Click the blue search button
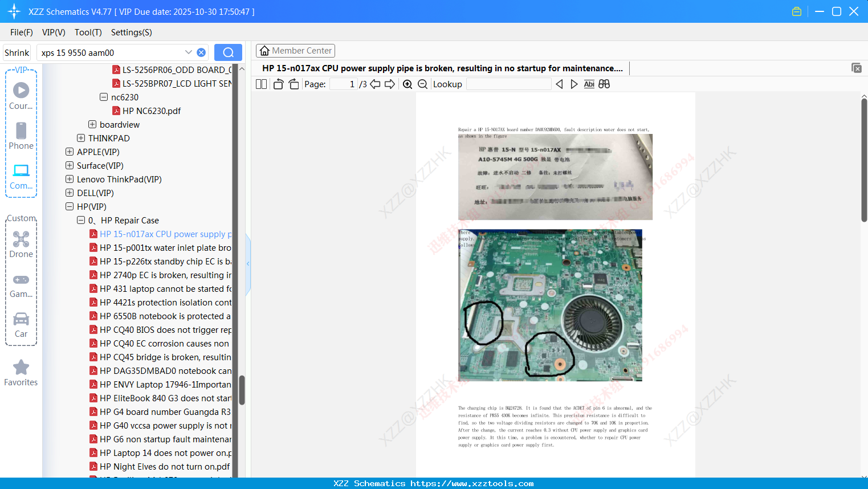Screen dimensions: 868x489 (228, 52)
